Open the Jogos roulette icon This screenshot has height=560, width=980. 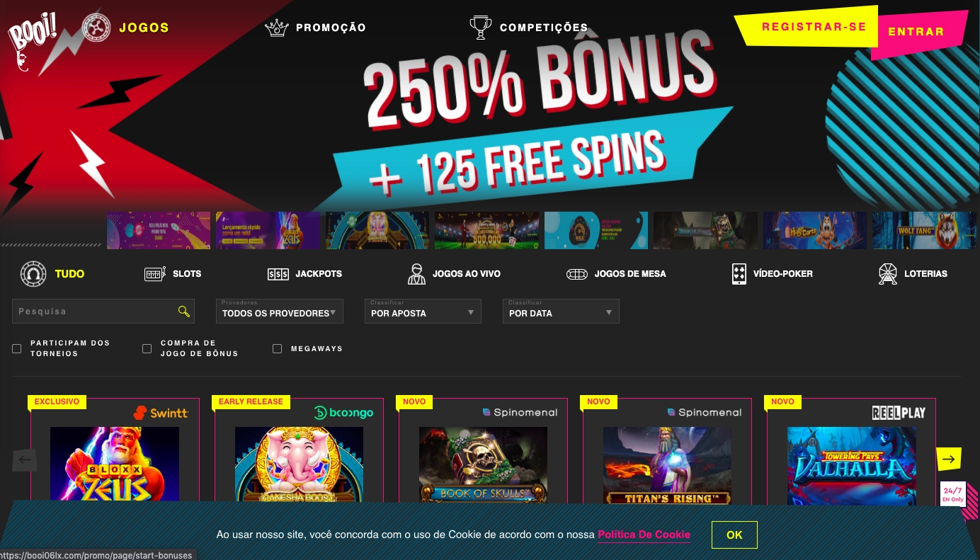[x=96, y=28]
